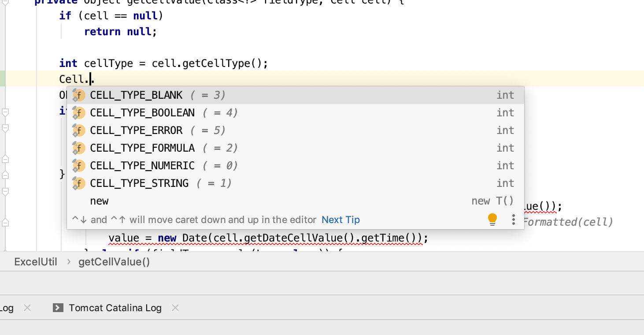Viewport: 644px width, 335px height.
Task: Select CELL_TYPE_STRING completion entry
Action: pos(295,183)
